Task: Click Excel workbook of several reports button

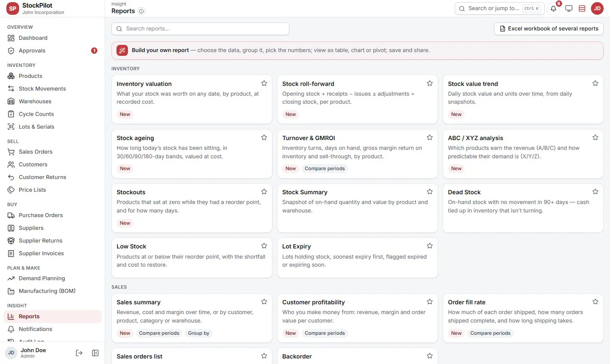Action: [549, 29]
